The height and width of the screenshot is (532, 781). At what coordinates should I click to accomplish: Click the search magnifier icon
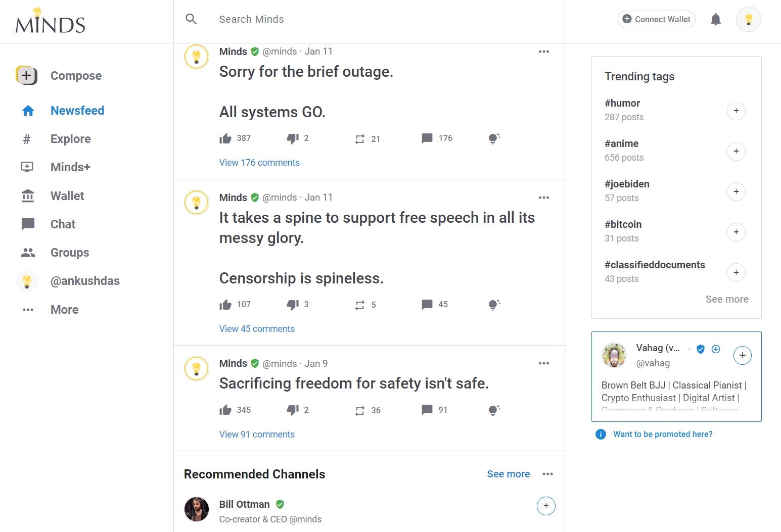pyautogui.click(x=191, y=19)
